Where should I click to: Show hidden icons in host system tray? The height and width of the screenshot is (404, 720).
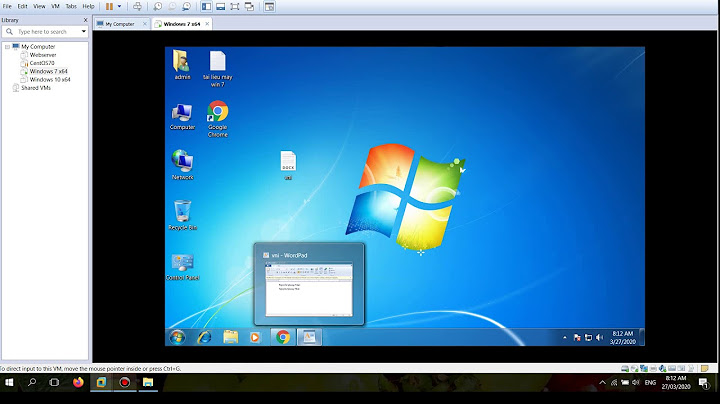click(602, 382)
